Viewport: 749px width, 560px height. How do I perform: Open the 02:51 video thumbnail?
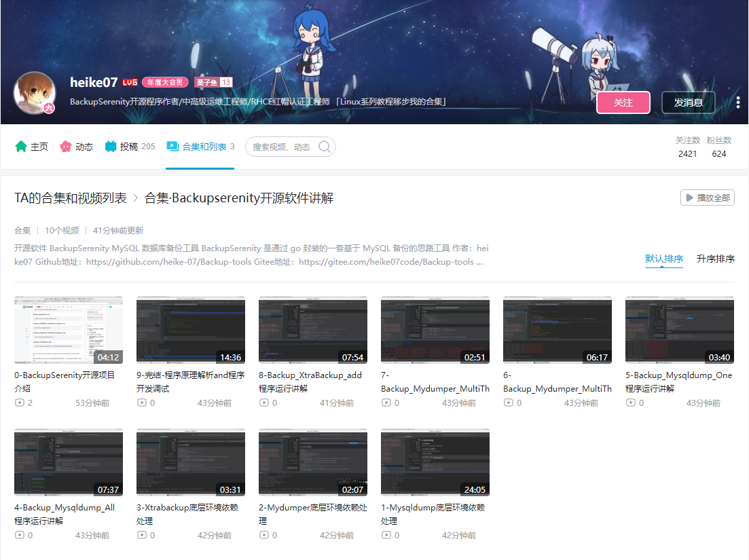[x=435, y=330]
